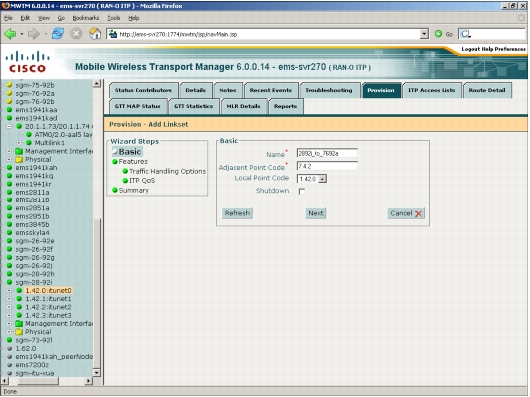This screenshot has height=397, width=530.
Task: Click the green icon beside Multilink1
Action: 29,143
